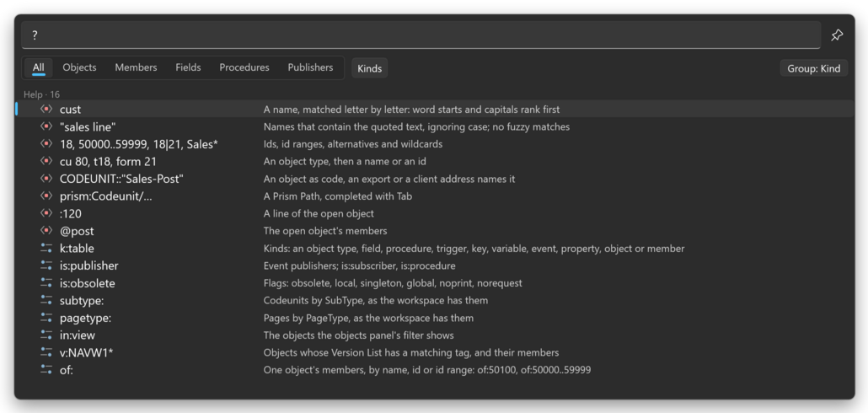Viewport: 868px width, 413px height.
Task: Choose the prism:Codeunit/... Prism Path example
Action: pyautogui.click(x=434, y=196)
